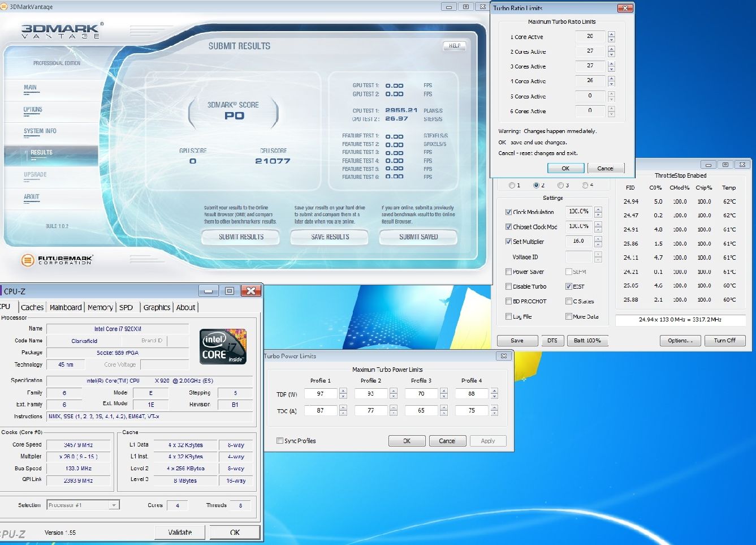Adjust Profile 1 TDP spinner
Viewport: 756px width, 545px height.
tap(343, 393)
